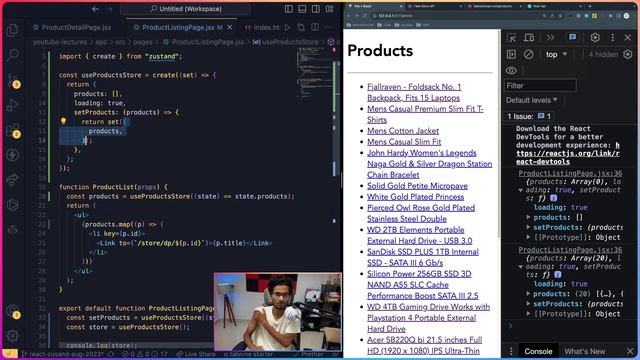This screenshot has height=360, width=640.
Task: Click the 1 Issue button
Action: tap(529, 116)
